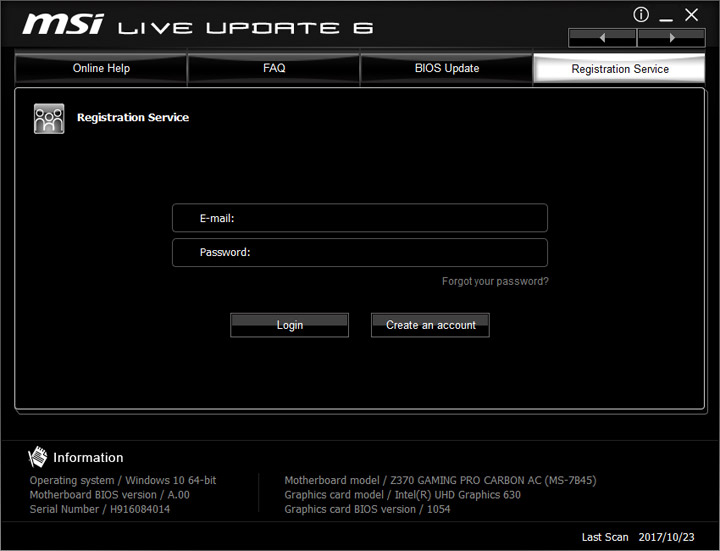Click Motherboard BIOS version A.00 text
Viewport: 720px width, 551px height.
coord(109,495)
